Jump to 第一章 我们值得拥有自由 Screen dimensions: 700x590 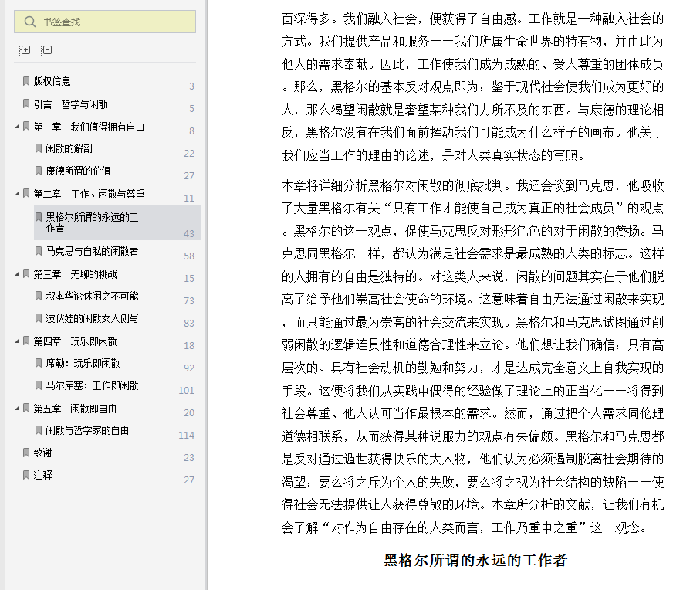pos(89,127)
